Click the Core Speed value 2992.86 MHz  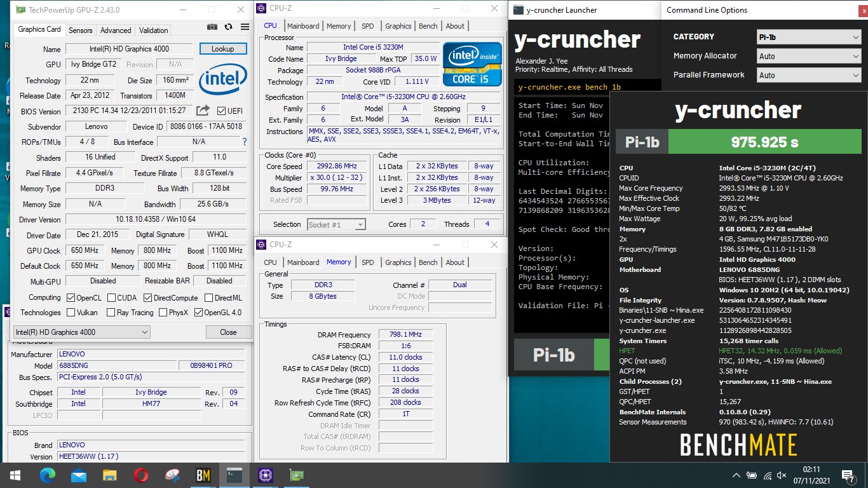pos(338,166)
